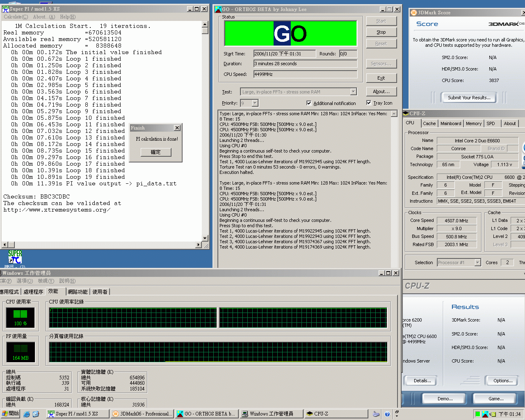Switch to CPU-Z taskbar button
This screenshot has width=525, height=420.
coord(336,414)
